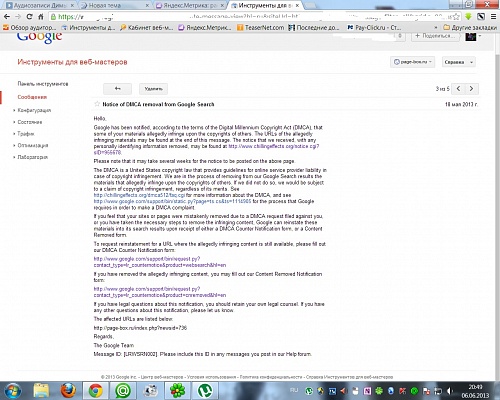Click the OneNote tray icon
This screenshot has height=400, width=500.
pyautogui.click(x=367, y=391)
